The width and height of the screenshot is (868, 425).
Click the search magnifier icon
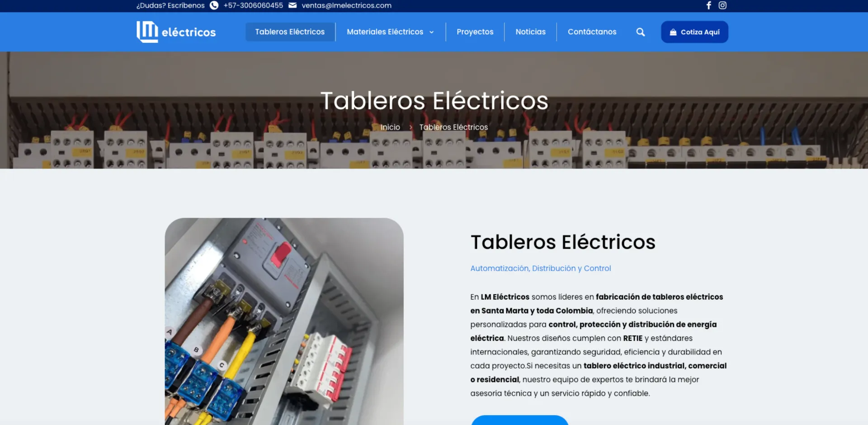[640, 32]
